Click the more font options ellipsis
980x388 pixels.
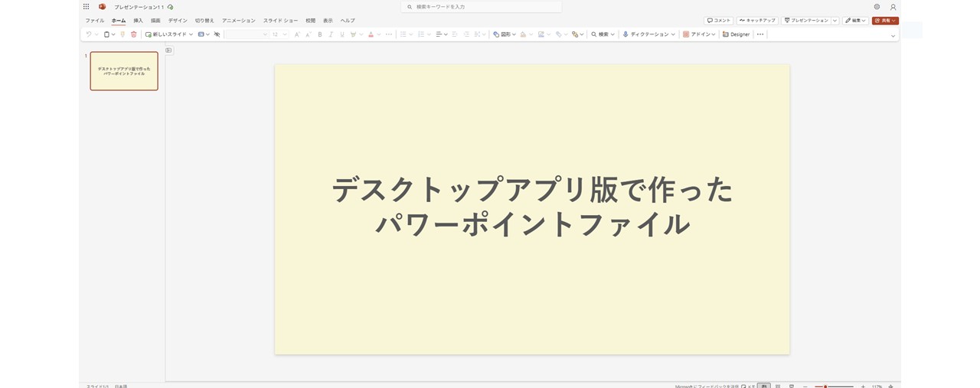point(389,34)
